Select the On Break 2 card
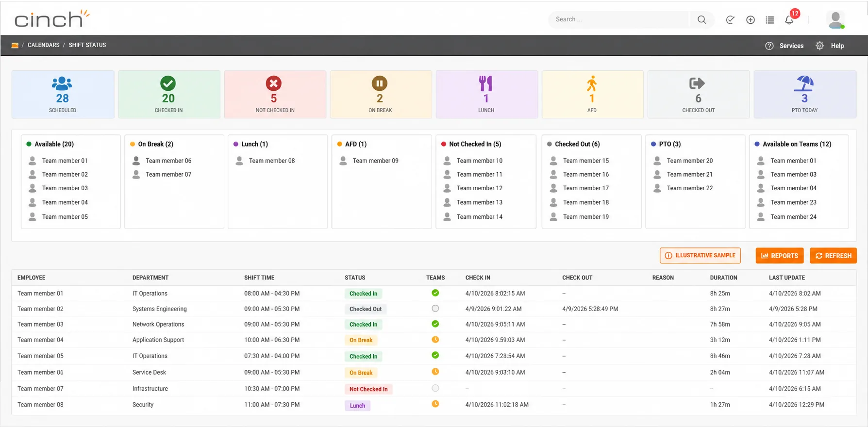This screenshot has width=868, height=427. [x=381, y=95]
